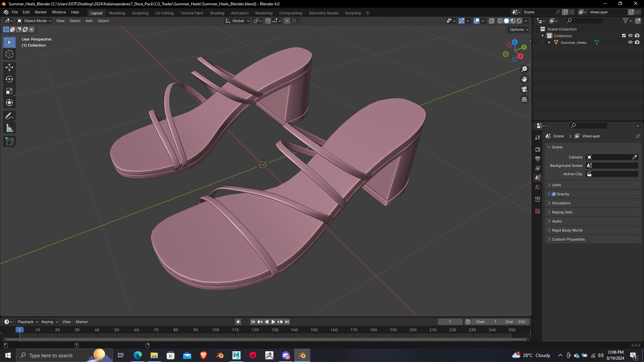Switch to material preview shading

click(513, 21)
